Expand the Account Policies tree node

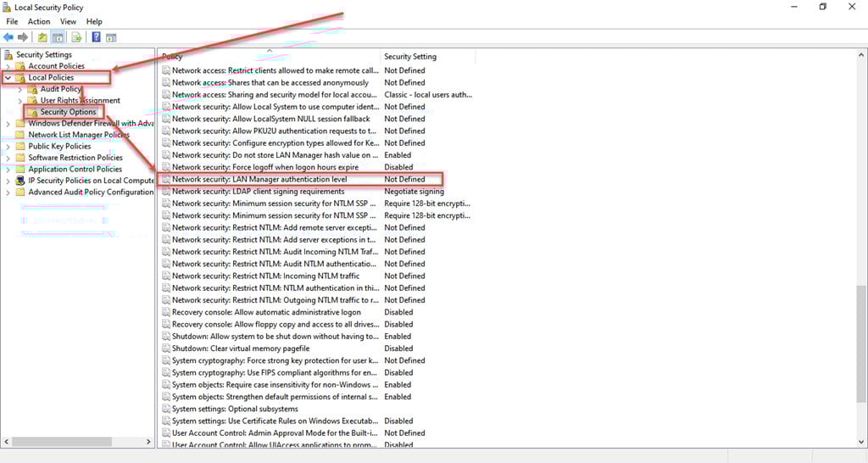coord(8,66)
